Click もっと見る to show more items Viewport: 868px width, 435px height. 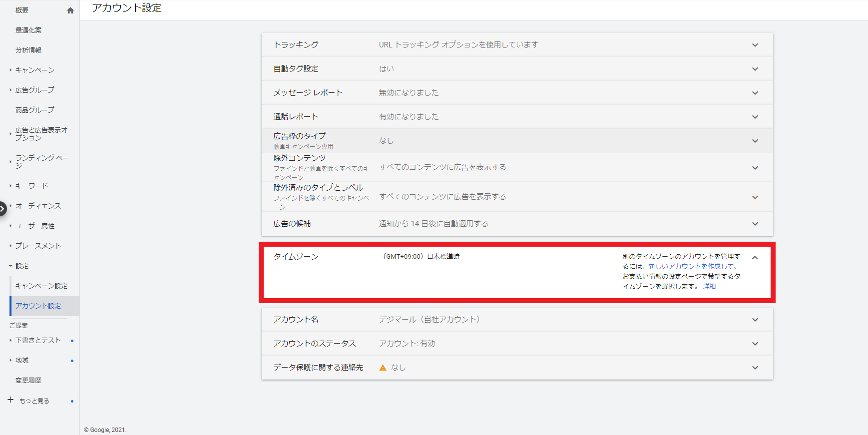[x=34, y=401]
